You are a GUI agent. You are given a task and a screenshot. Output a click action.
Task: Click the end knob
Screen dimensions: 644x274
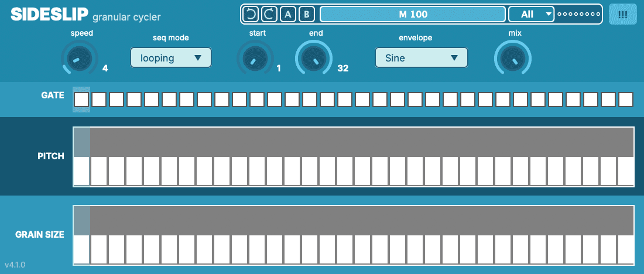coord(314,58)
